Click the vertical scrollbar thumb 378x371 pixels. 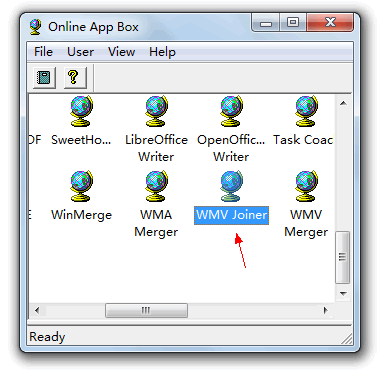[343, 257]
